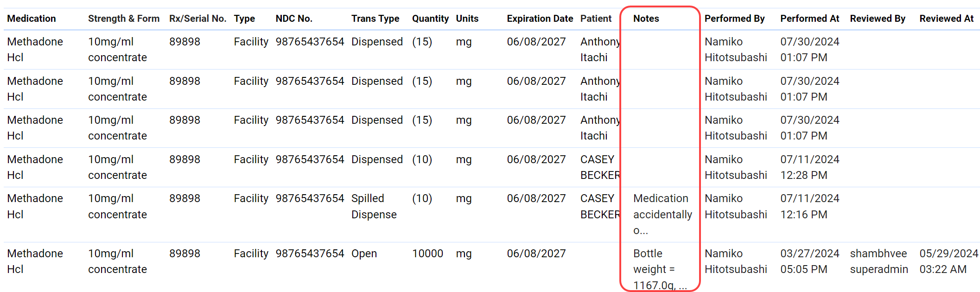Sort by the Quantity column header

[x=430, y=19]
